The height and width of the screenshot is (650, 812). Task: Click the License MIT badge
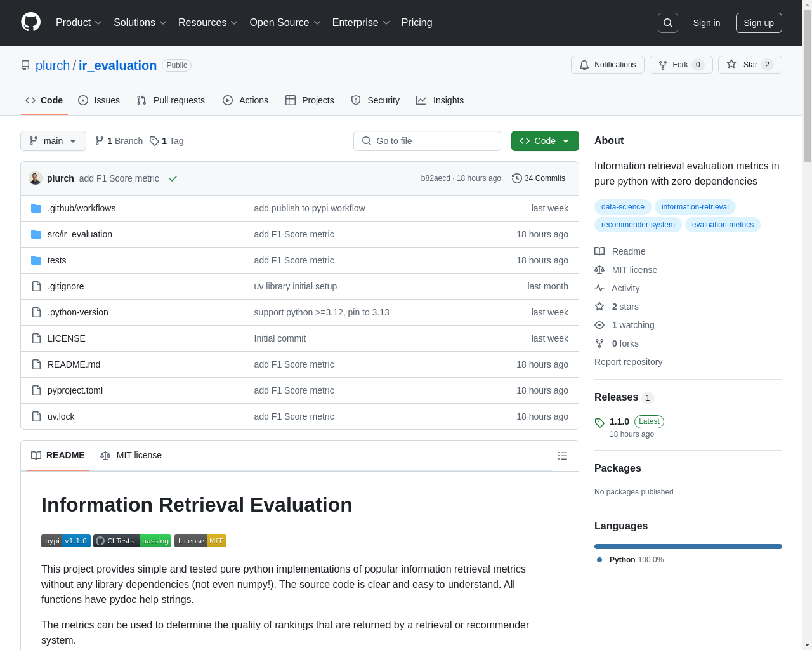coord(200,541)
